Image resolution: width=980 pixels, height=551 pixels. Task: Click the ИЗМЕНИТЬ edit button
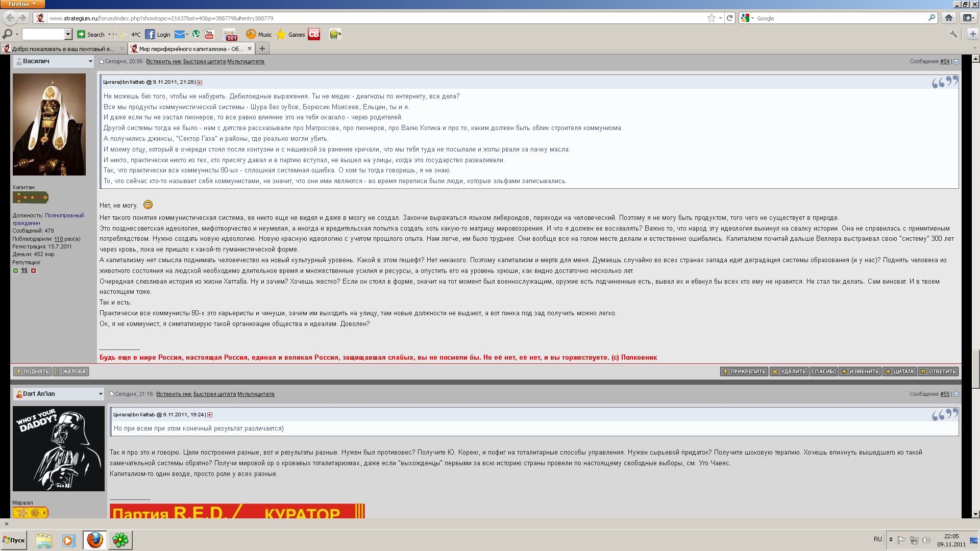point(860,371)
